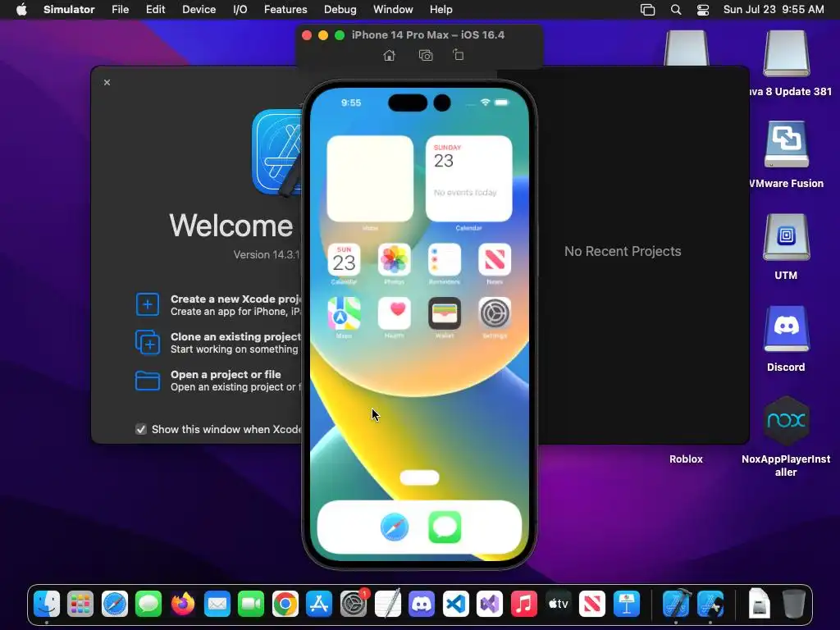Open Firefox from the Dock
The width and height of the screenshot is (840, 630).
click(x=183, y=605)
